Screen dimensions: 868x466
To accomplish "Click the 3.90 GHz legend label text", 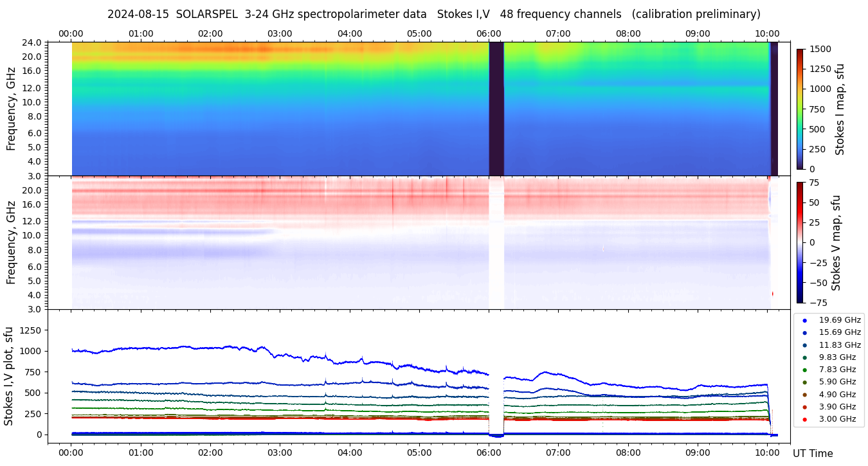I will point(839,407).
